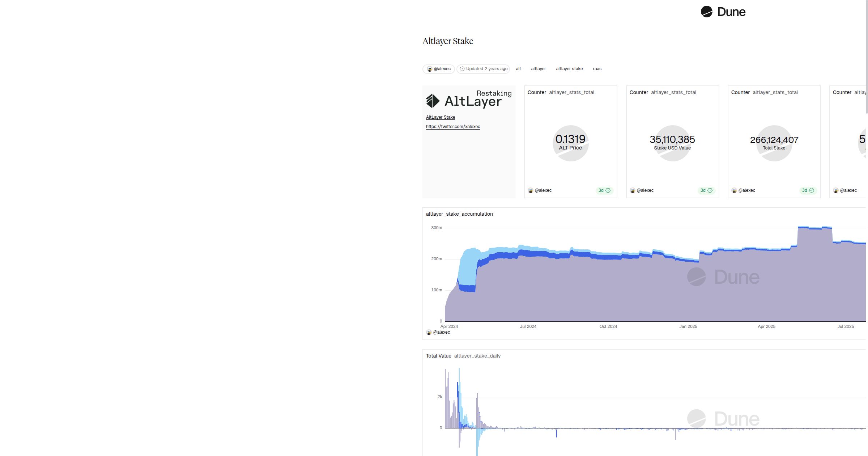Select the 'altlayer stake' tag
Viewport: 868px width, 456px height.
(x=569, y=69)
